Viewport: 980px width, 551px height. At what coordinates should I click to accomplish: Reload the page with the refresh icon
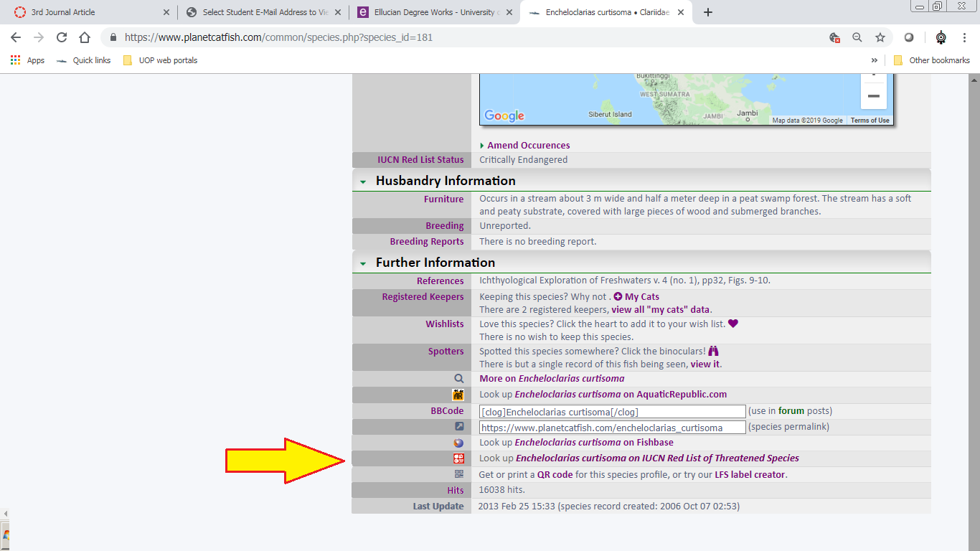(62, 37)
